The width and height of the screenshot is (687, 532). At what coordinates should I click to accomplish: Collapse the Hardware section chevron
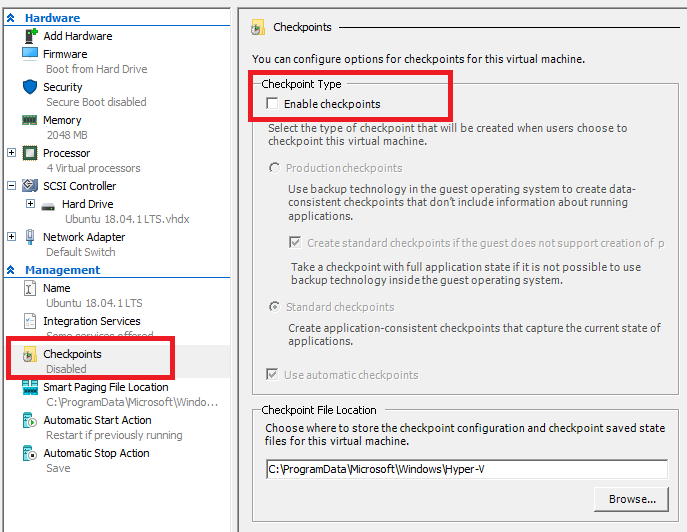click(11, 18)
